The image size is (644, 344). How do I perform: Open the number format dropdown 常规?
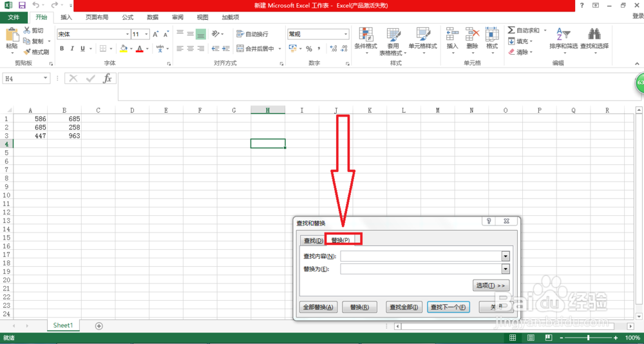coord(346,35)
